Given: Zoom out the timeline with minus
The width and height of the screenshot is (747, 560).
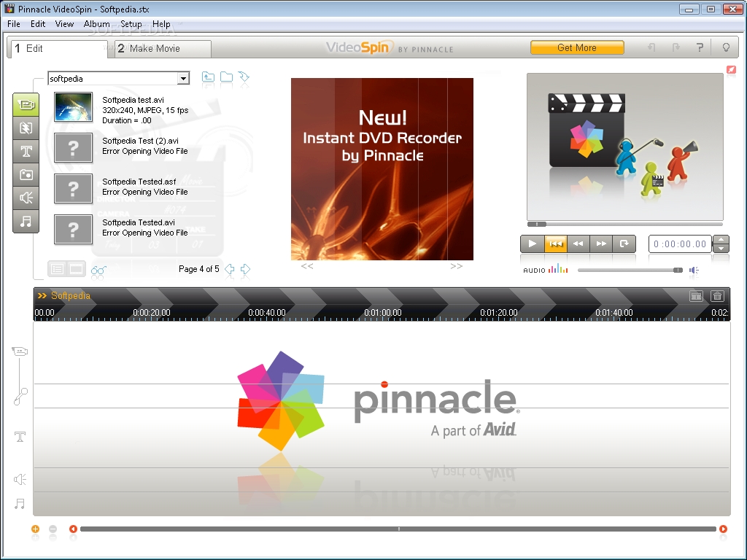Looking at the screenshot, I should 53,529.
